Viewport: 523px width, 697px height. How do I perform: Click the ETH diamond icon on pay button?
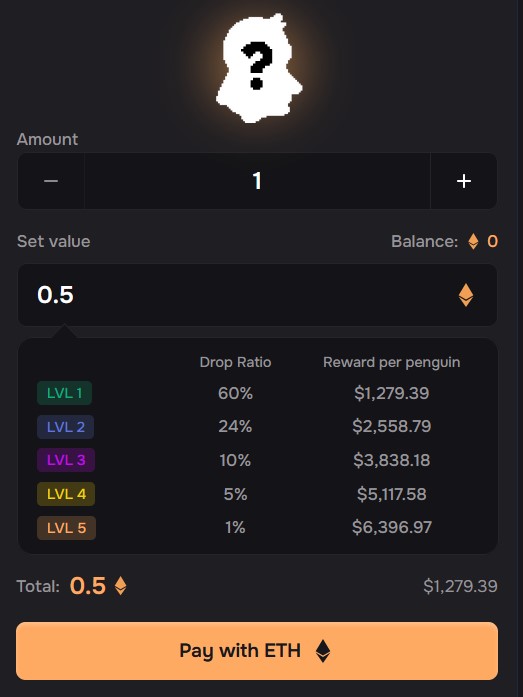[x=323, y=651]
